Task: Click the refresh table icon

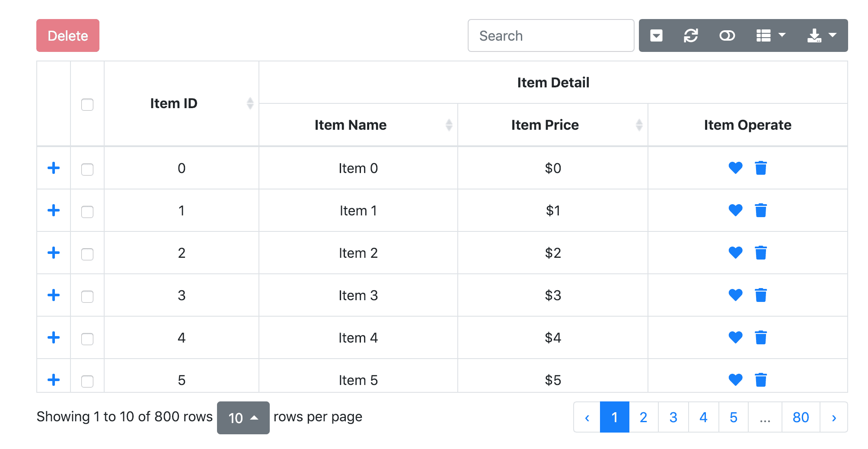Action: click(x=691, y=35)
